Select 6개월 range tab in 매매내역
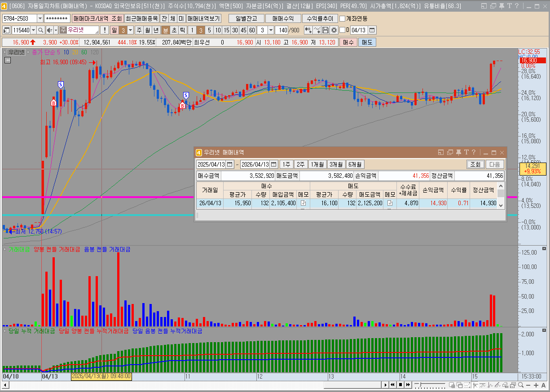Viewport: 550px width, 392px height. (x=355, y=164)
